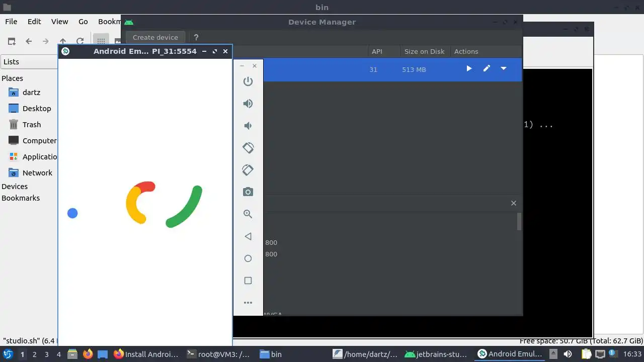Lower volume with emulator volume down icon
The width and height of the screenshot is (644, 362).
click(248, 126)
